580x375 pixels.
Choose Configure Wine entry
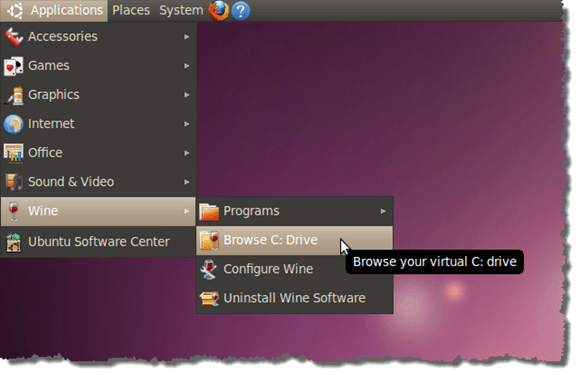coord(294,269)
